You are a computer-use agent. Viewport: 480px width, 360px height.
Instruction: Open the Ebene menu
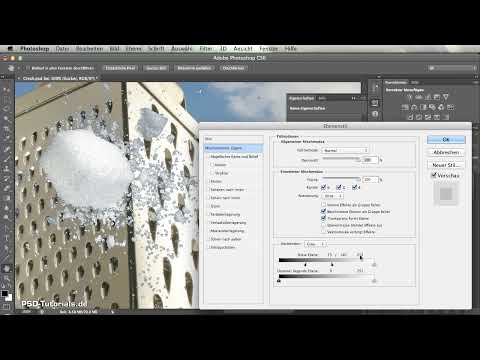[x=134, y=49]
